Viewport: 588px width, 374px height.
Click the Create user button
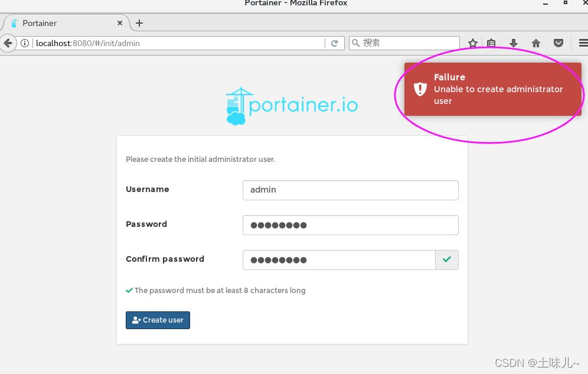[158, 320]
